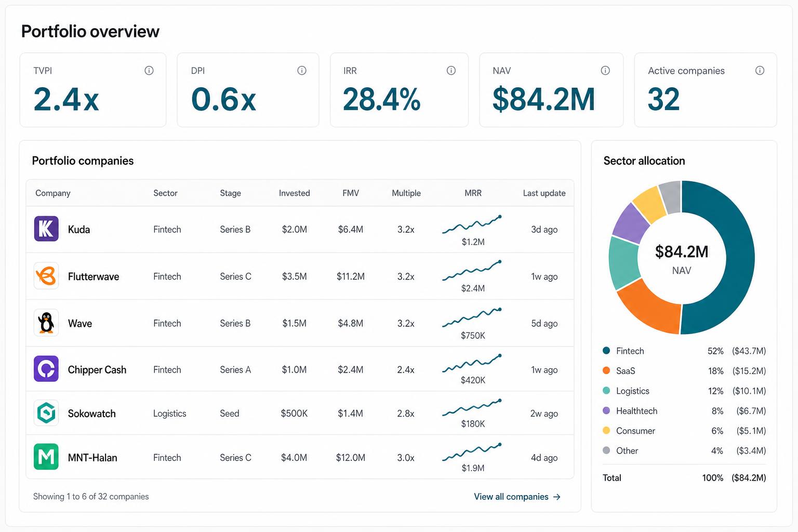798x532 pixels.
Task: Click the $12.0M FMV for MNT-Halan
Action: [x=351, y=458]
